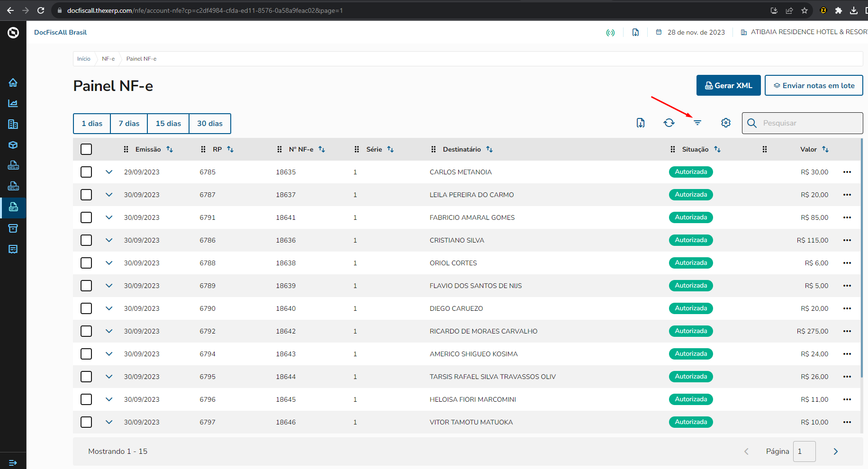Screen dimensions: 868x469
Task: Go to NF-e breadcrumb
Action: tap(108, 59)
